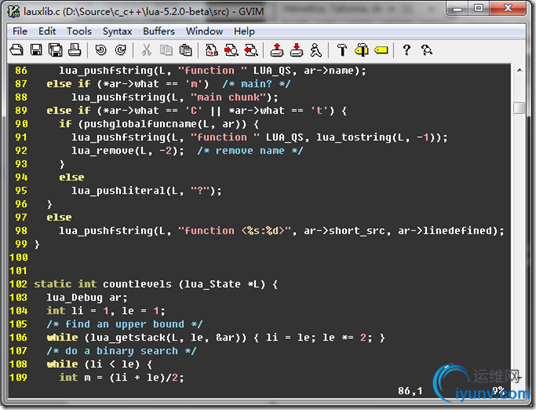
Task: Print the buffer using the printer icon
Action: (75, 50)
